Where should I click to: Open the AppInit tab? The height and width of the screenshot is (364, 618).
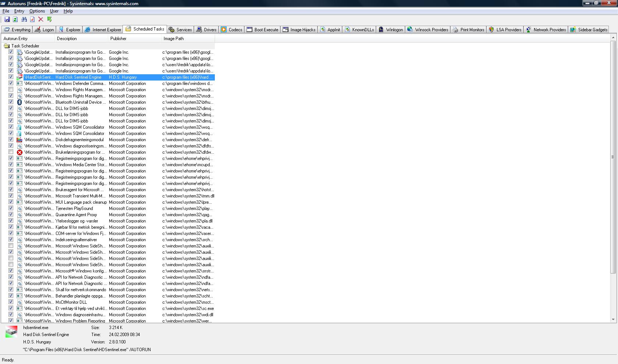tap(330, 30)
